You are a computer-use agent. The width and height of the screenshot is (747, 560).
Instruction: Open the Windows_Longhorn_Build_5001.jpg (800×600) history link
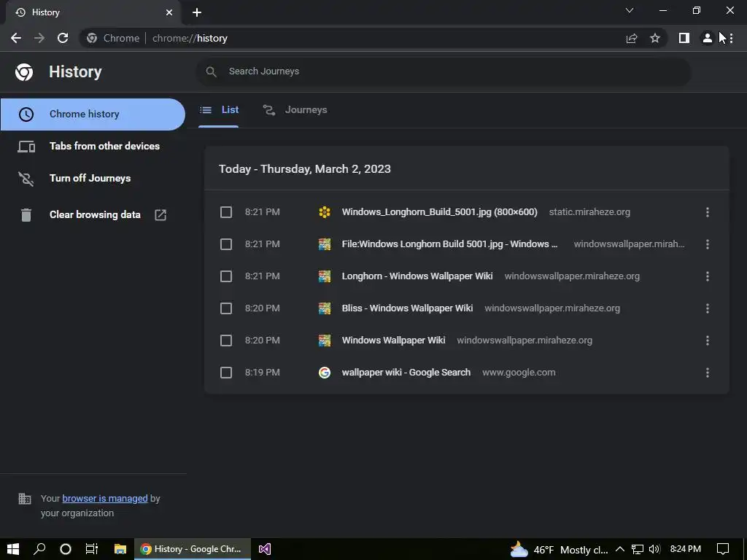439,212
